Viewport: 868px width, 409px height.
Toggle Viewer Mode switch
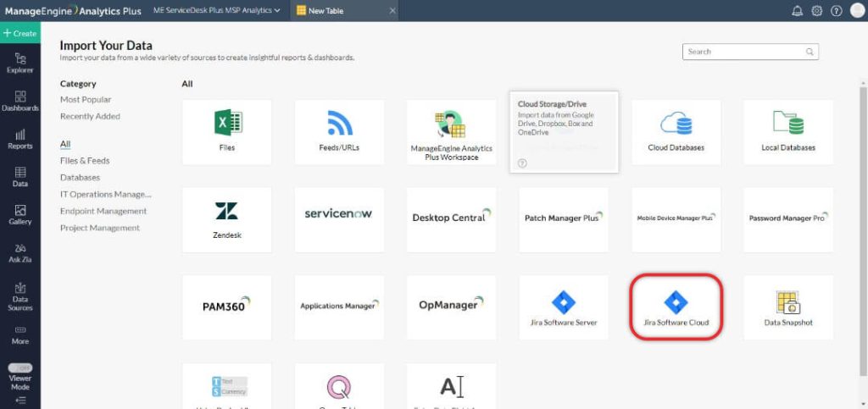coord(20,368)
